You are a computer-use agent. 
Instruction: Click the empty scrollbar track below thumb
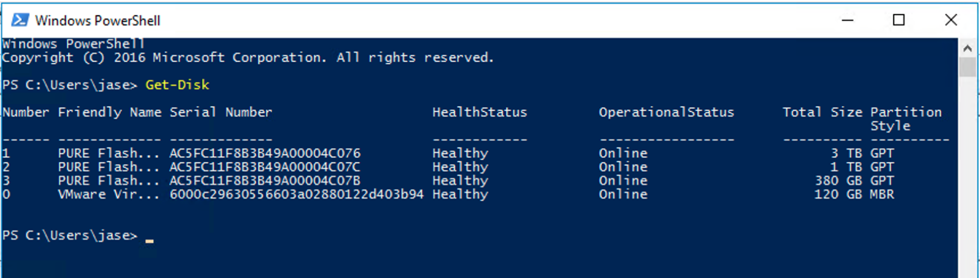pos(967,173)
